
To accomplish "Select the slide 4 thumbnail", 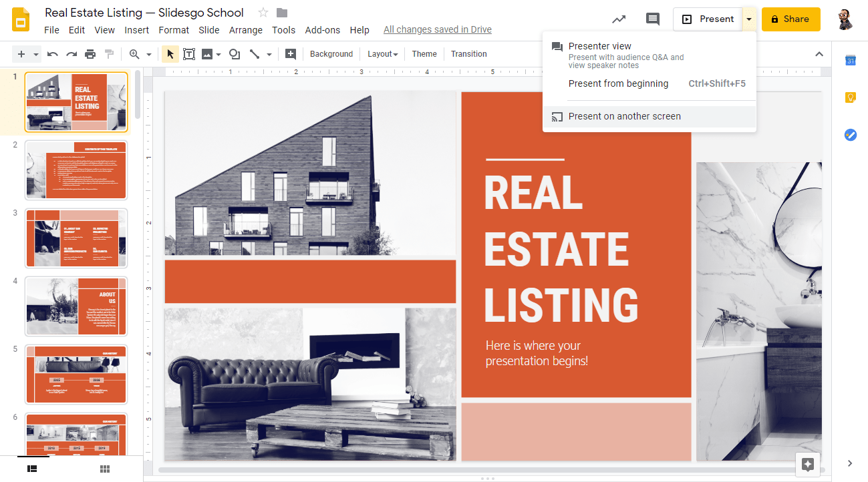I will [x=76, y=305].
